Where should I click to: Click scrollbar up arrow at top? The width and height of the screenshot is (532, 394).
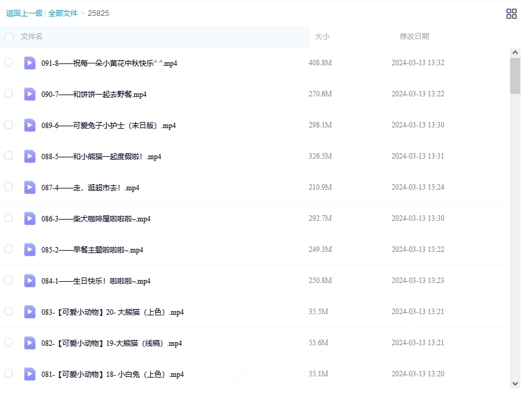tap(515, 53)
